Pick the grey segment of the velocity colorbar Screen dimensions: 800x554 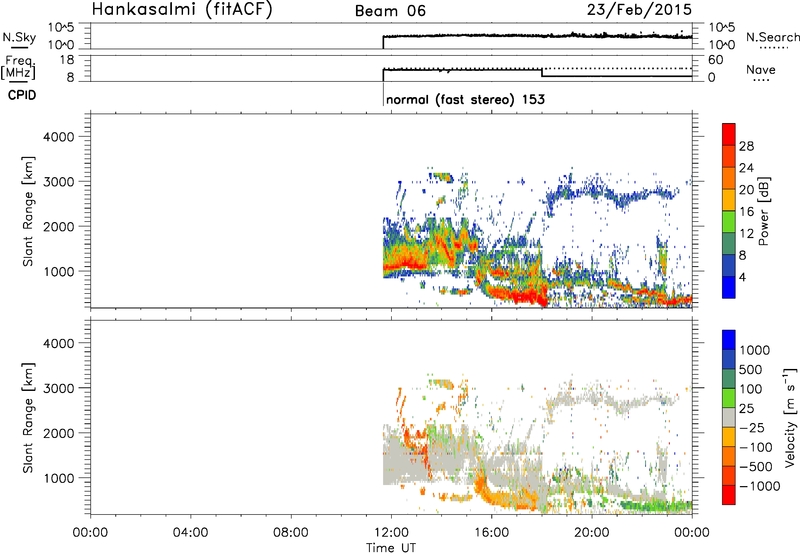pyautogui.click(x=729, y=418)
